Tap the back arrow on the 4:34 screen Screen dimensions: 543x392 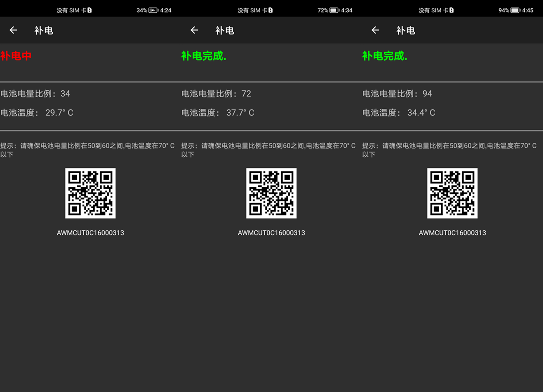tap(194, 30)
